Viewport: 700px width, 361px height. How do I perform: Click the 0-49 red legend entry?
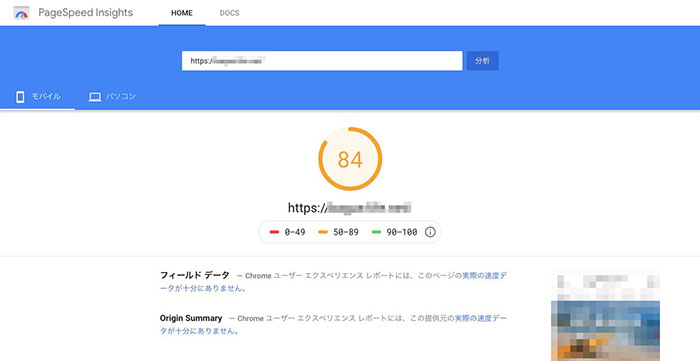point(288,232)
